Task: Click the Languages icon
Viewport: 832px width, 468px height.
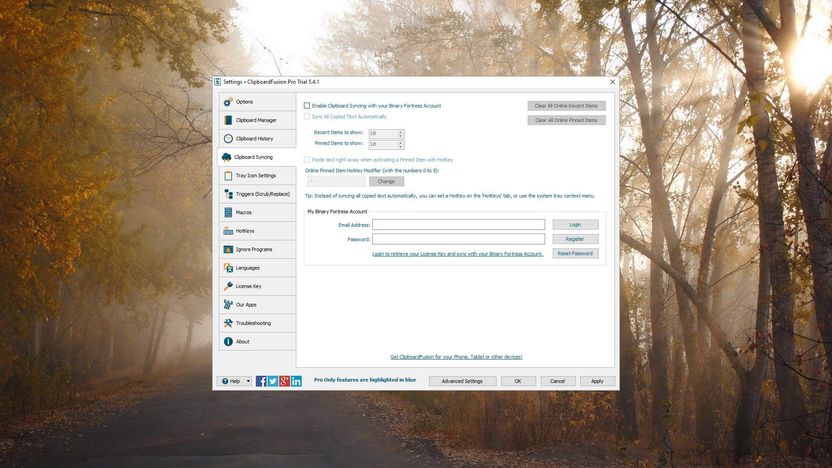Action: coord(228,268)
